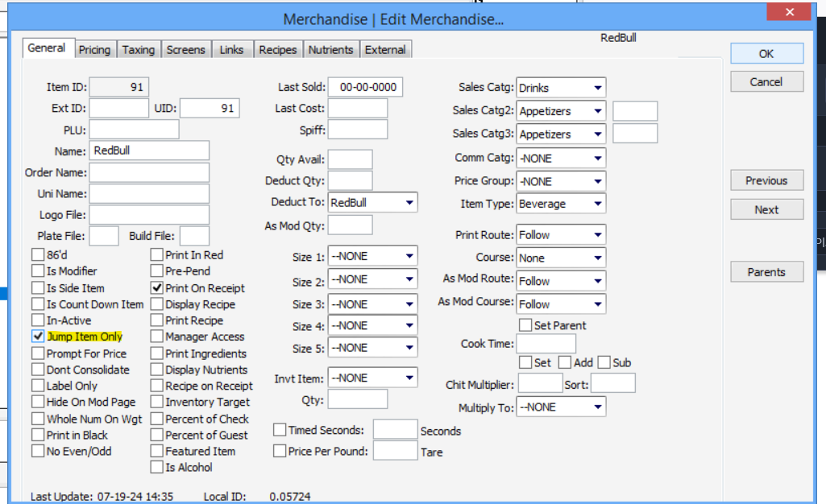Mark the item as In-Active
Screen dimensions: 826x504
coord(38,320)
